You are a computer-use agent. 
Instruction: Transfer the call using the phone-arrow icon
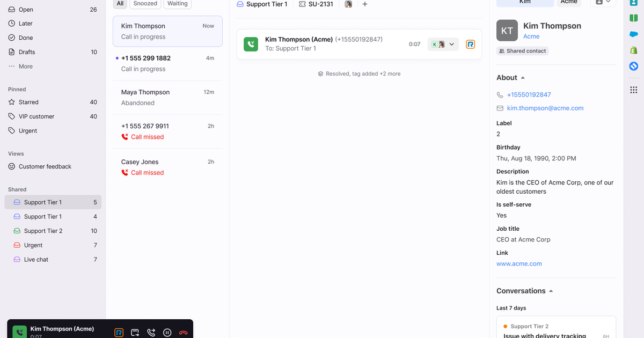click(151, 332)
